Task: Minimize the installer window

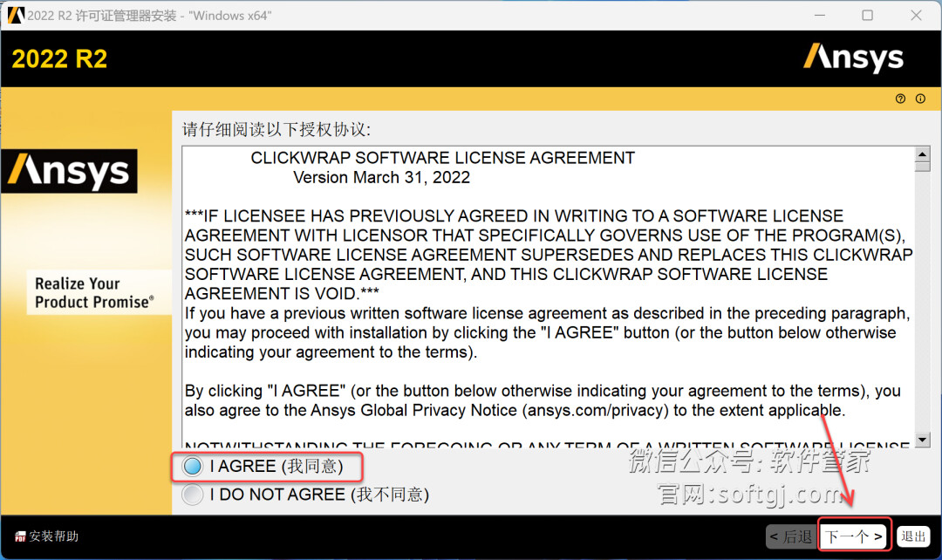Action: [820, 15]
